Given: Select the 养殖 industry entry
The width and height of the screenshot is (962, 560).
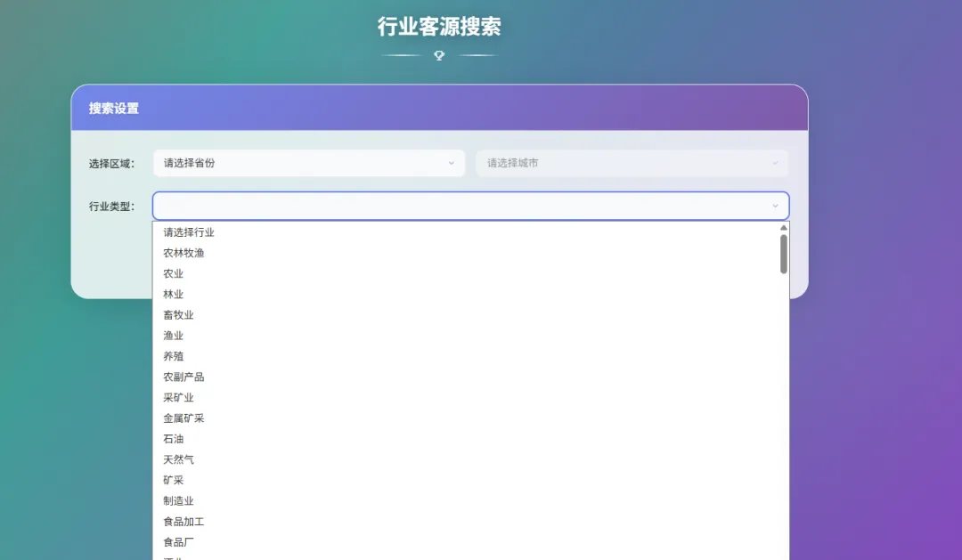Looking at the screenshot, I should pos(171,355).
